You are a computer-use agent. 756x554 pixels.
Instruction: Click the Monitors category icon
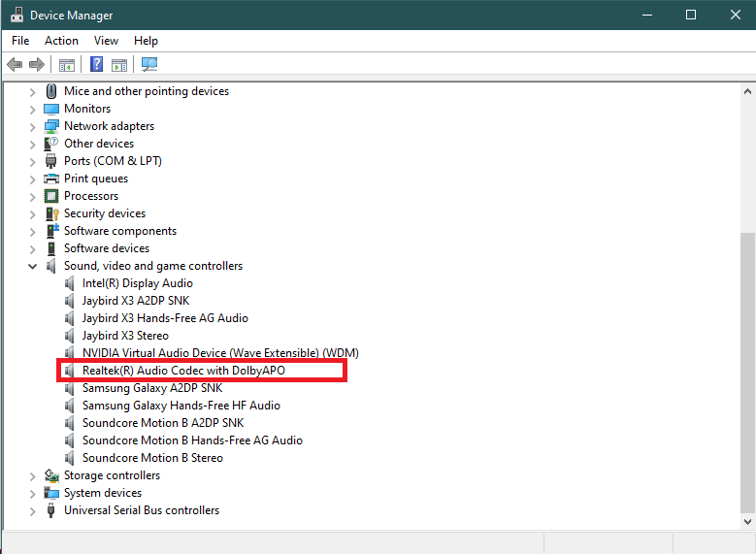[51, 109]
